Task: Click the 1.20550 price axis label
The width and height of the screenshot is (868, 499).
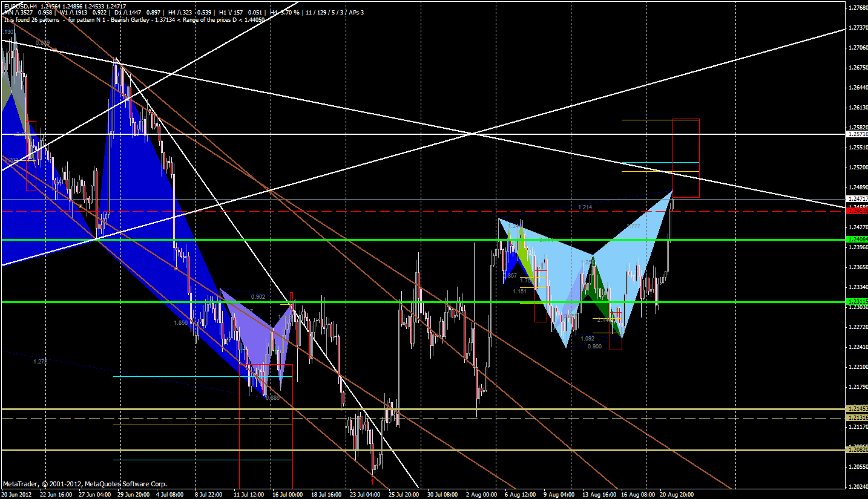Action: coord(857,467)
